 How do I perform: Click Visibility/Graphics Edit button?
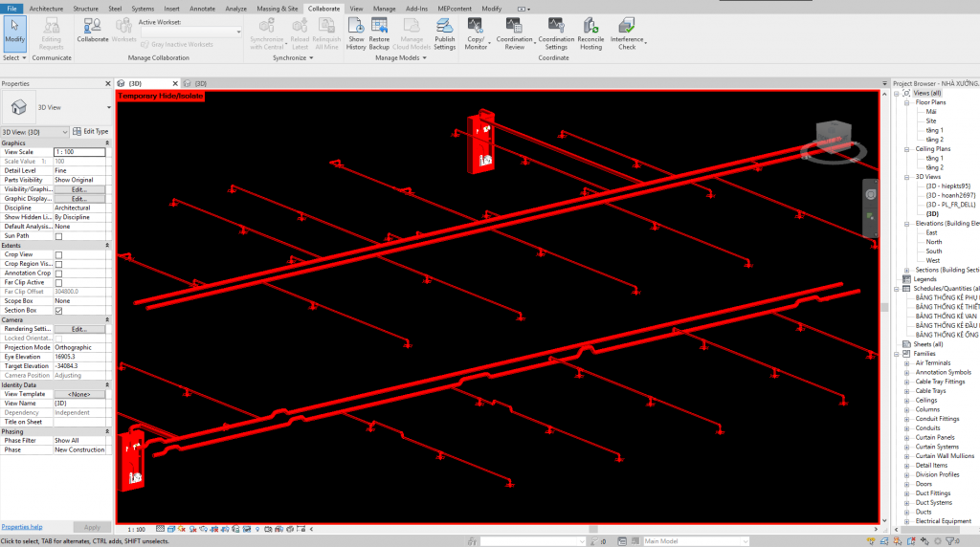click(78, 189)
